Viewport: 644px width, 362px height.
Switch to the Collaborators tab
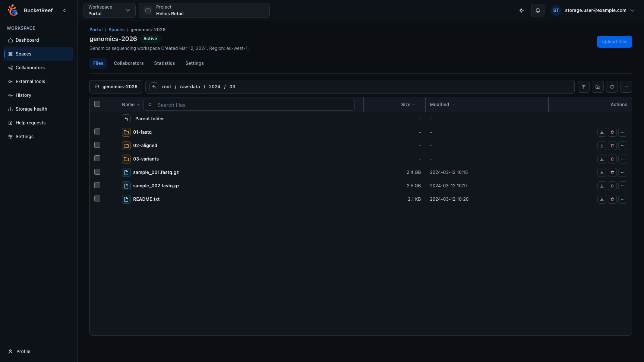(x=129, y=63)
